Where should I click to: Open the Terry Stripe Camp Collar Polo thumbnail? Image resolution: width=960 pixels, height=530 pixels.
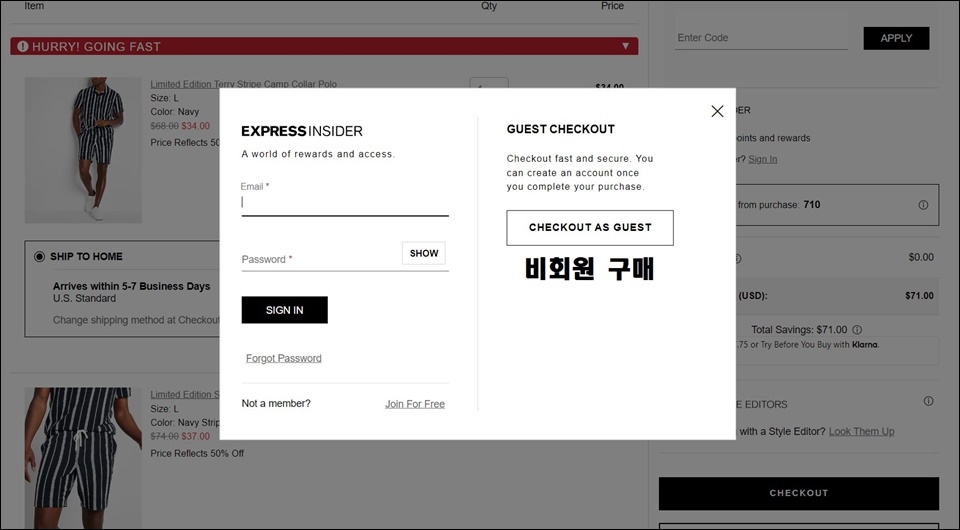[x=83, y=150]
